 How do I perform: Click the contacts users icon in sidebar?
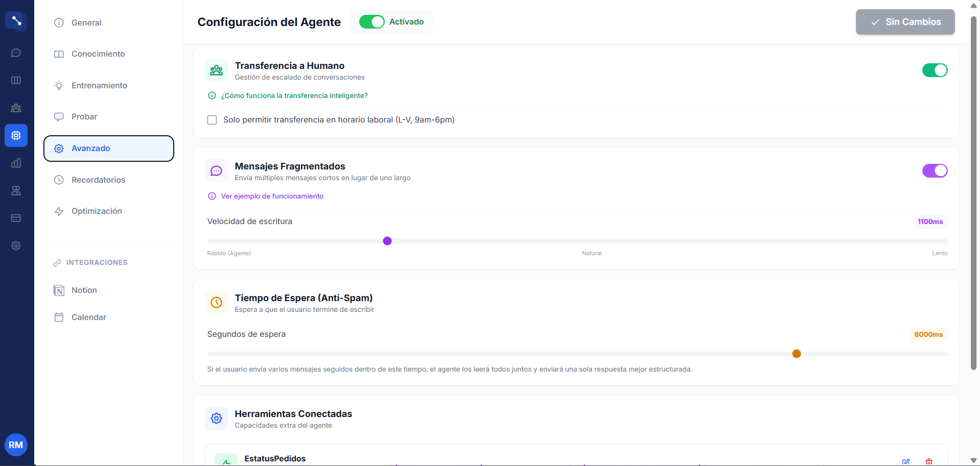(x=16, y=191)
